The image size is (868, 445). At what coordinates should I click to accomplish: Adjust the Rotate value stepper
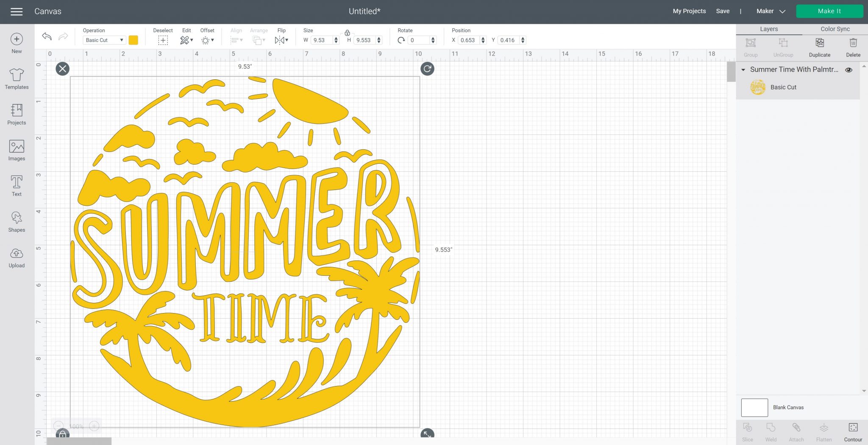[433, 40]
